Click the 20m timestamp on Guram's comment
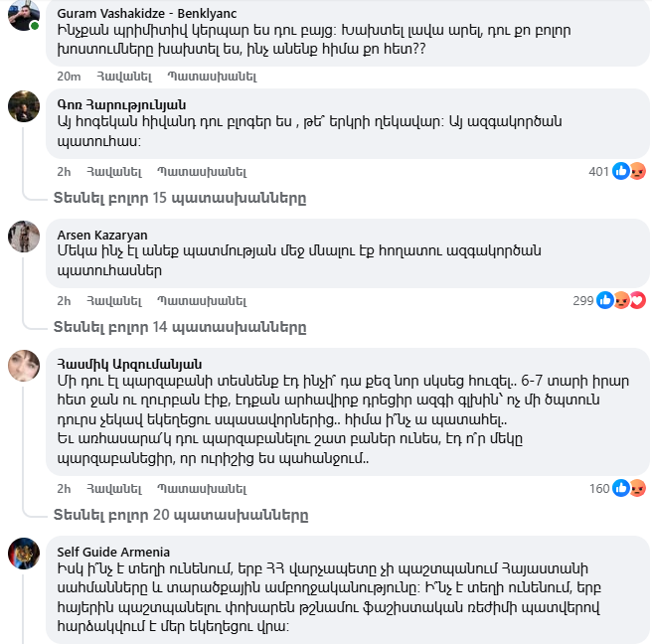The image size is (652, 644). click(69, 76)
